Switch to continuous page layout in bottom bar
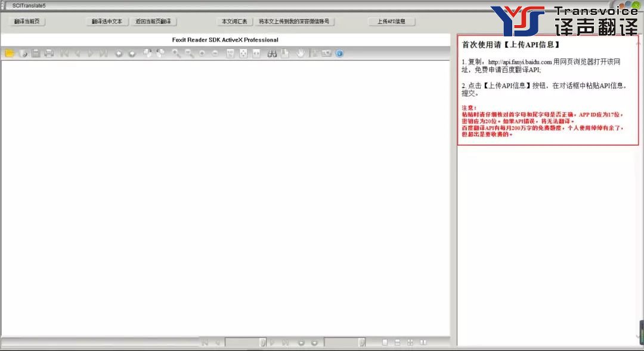Image resolution: width=644 pixels, height=351 pixels. [x=397, y=343]
